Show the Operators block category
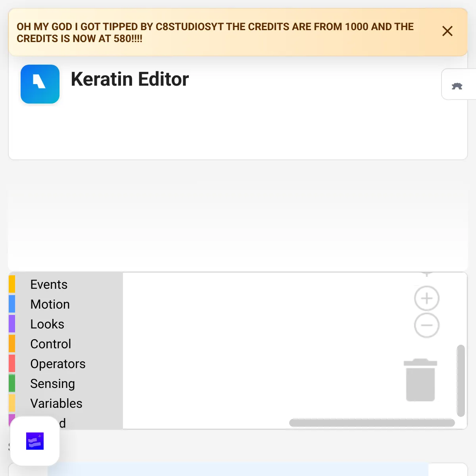The width and height of the screenshot is (476, 476). (58, 364)
